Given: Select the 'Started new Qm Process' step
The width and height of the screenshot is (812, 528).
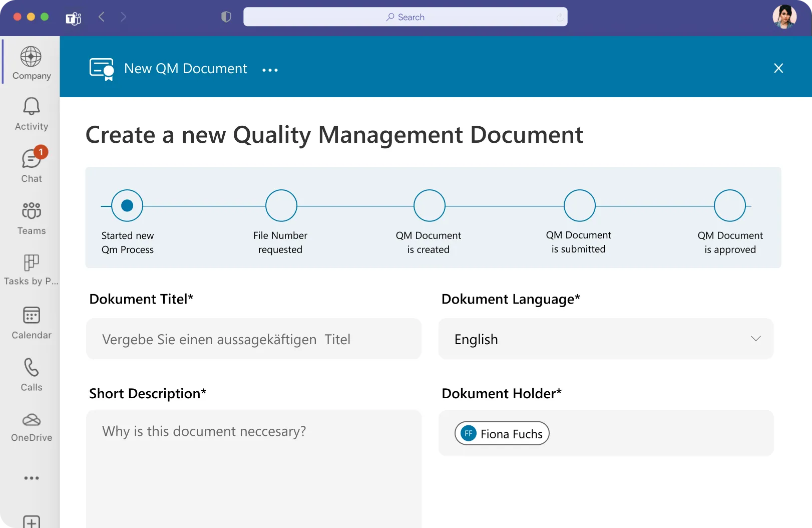Looking at the screenshot, I should click(128, 205).
